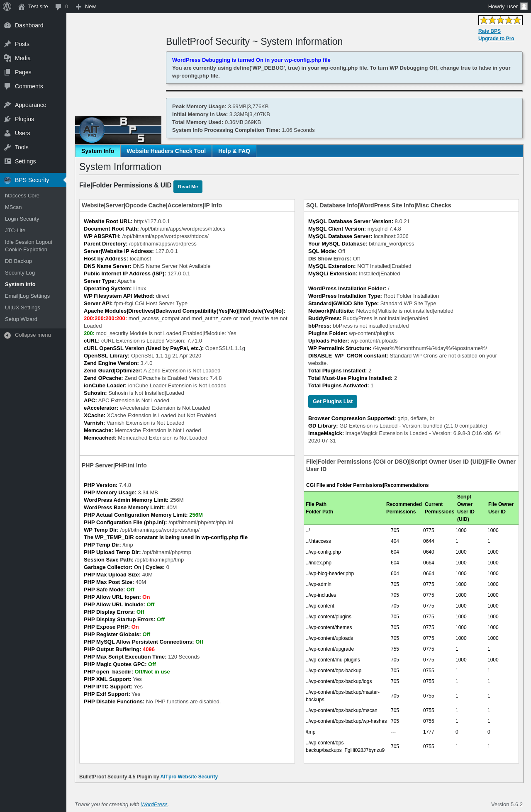Click the File Owner User ID header
Image resolution: width=531 pixels, height=812 pixels.
[x=501, y=508]
